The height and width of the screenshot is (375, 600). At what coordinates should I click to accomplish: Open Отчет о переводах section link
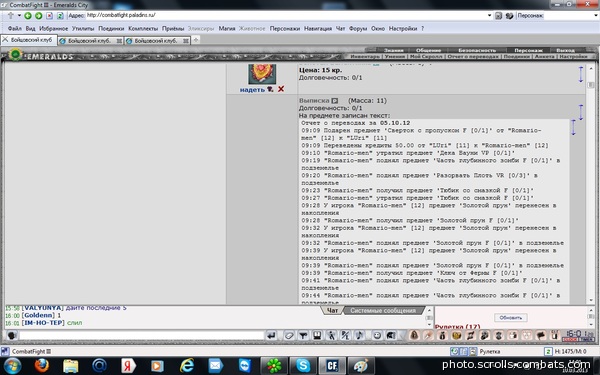point(473,56)
